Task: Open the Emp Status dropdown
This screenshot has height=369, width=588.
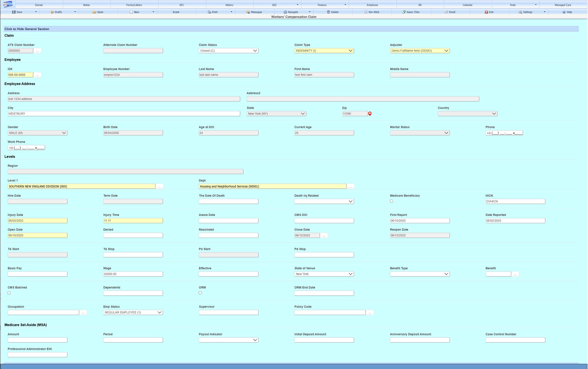Action: point(159,312)
